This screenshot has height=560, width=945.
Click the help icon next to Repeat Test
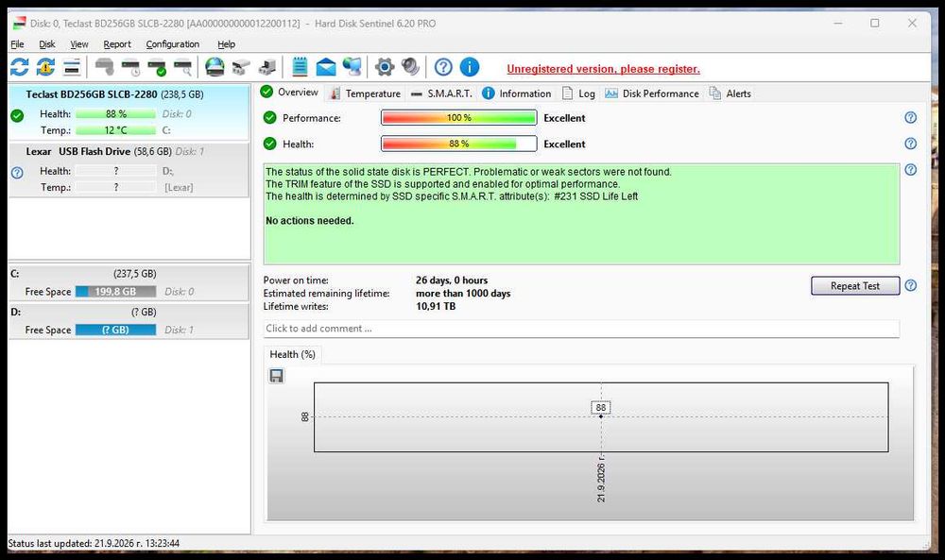[x=911, y=285]
